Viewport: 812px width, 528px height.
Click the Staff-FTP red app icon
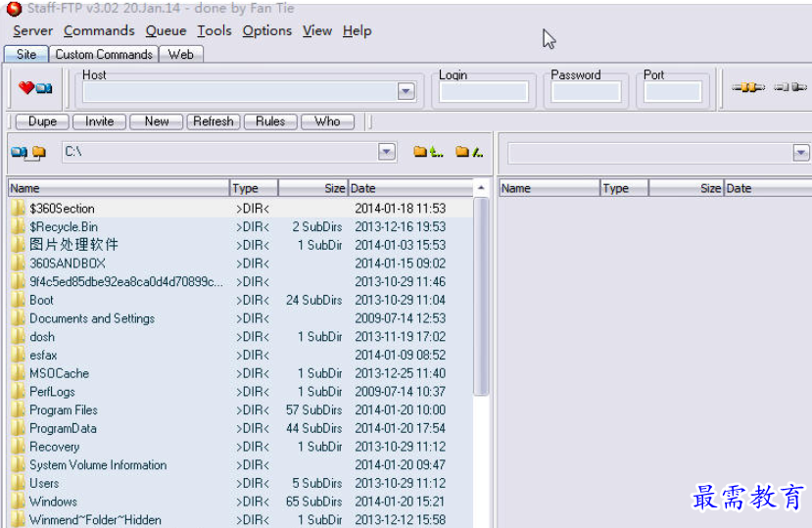tap(14, 8)
